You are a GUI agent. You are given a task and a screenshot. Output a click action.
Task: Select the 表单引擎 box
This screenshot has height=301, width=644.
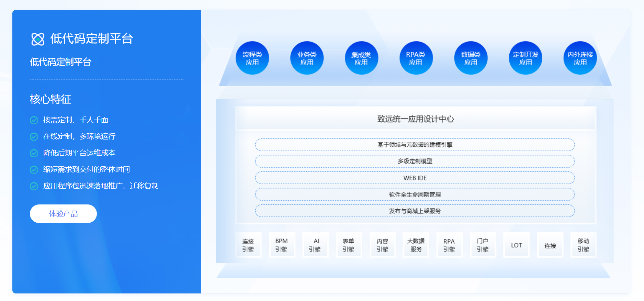coord(348,245)
